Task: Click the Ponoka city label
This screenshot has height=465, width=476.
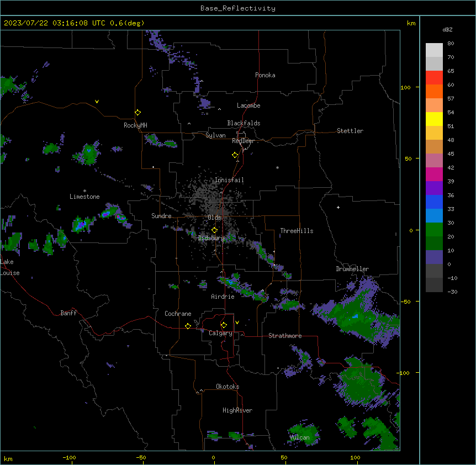Action: coord(265,75)
